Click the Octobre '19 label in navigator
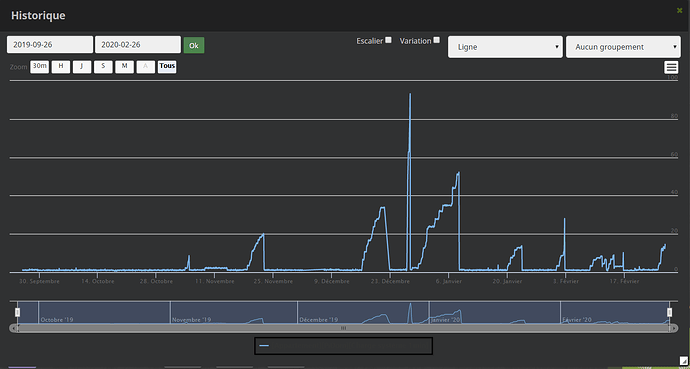 click(57, 320)
